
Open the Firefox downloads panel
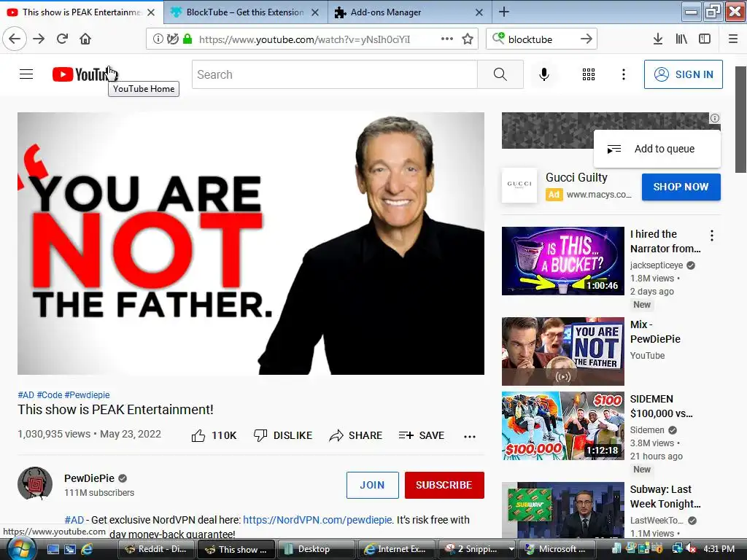click(658, 39)
